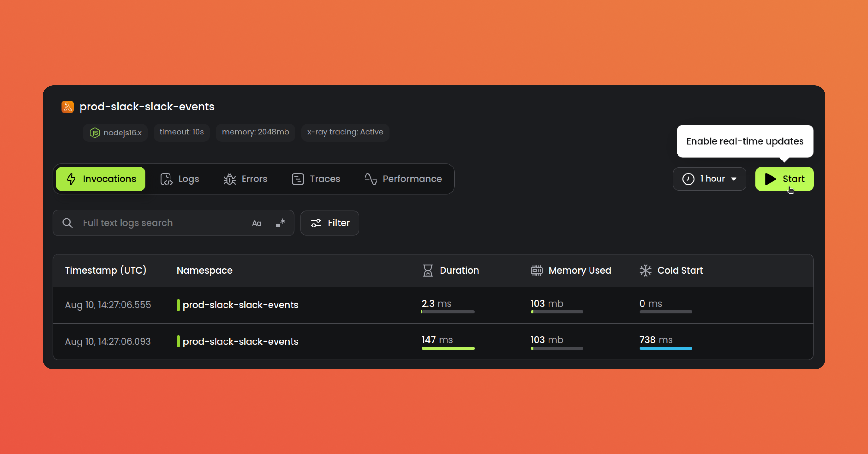
Task: Click the Duration column header label
Action: [x=459, y=270]
